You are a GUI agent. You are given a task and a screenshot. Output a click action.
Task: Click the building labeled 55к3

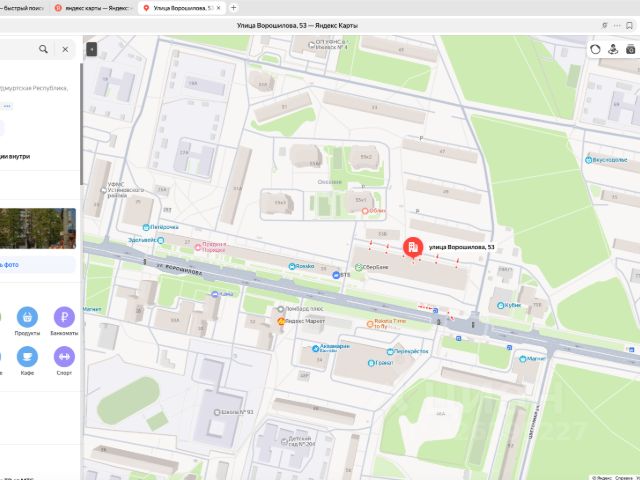click(x=278, y=202)
